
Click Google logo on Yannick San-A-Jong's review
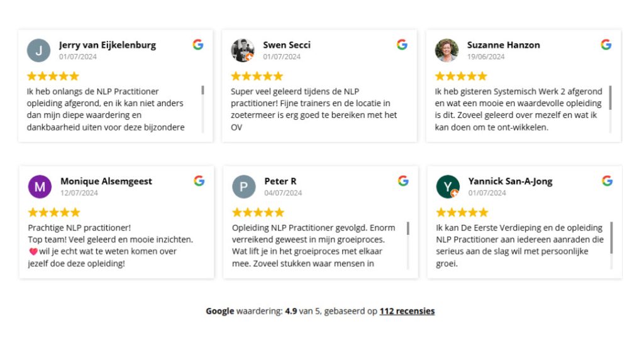point(607,181)
